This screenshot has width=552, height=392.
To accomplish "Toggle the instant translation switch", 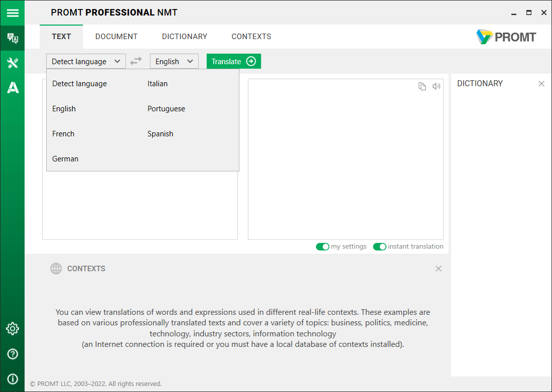I will point(379,247).
